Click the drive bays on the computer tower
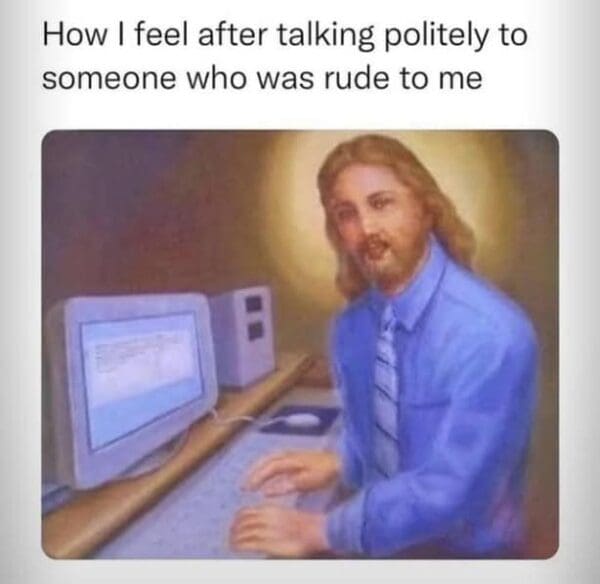 tap(255, 318)
